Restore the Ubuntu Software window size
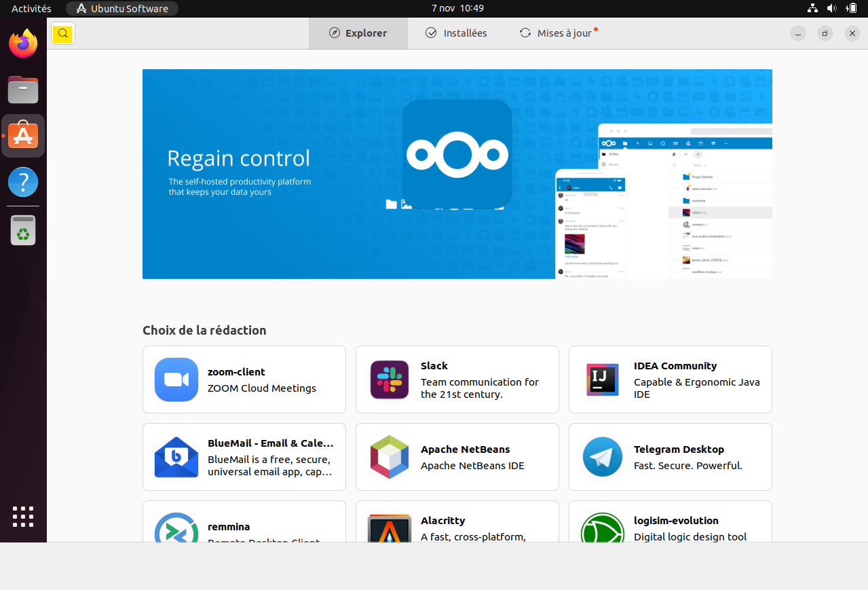This screenshot has height=590, width=868. click(825, 33)
